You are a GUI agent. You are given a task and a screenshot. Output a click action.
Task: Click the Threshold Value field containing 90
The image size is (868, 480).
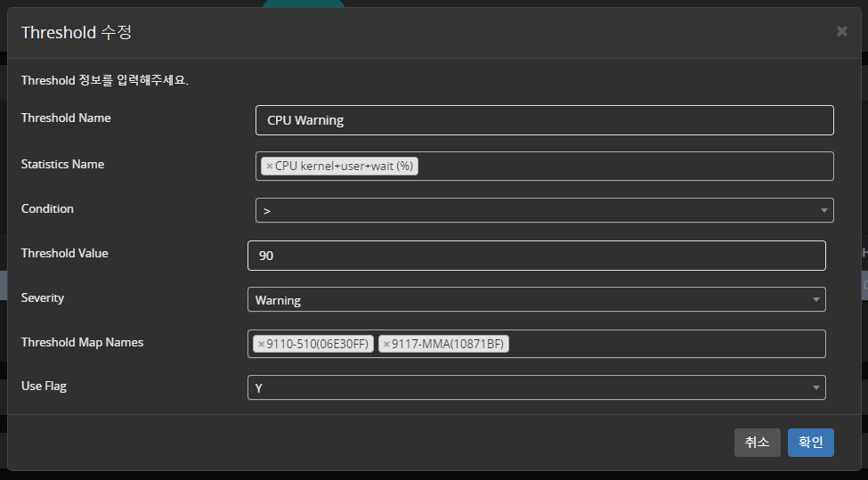click(536, 256)
